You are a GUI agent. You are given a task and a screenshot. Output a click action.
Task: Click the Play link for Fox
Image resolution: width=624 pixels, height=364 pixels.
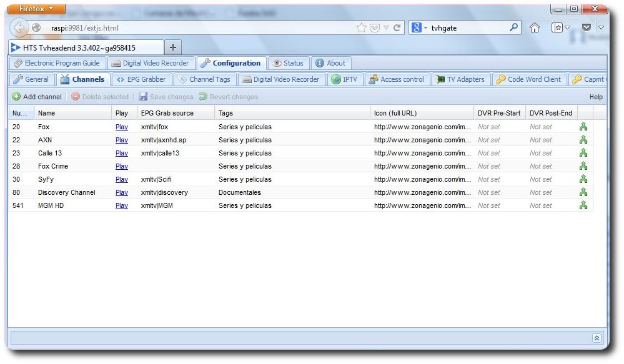click(122, 127)
